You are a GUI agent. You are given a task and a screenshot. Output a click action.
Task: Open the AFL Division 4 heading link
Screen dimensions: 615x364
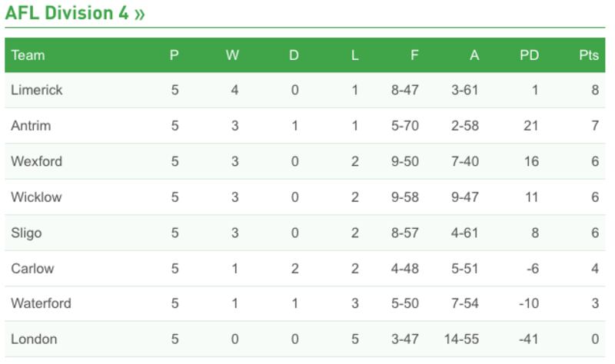pos(67,14)
